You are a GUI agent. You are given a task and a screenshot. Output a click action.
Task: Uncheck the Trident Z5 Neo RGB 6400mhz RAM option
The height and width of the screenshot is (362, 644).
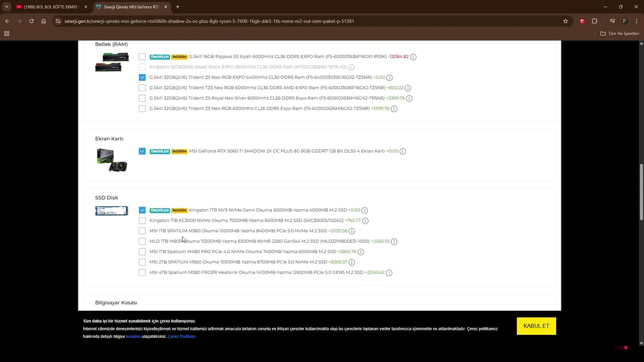(142, 77)
